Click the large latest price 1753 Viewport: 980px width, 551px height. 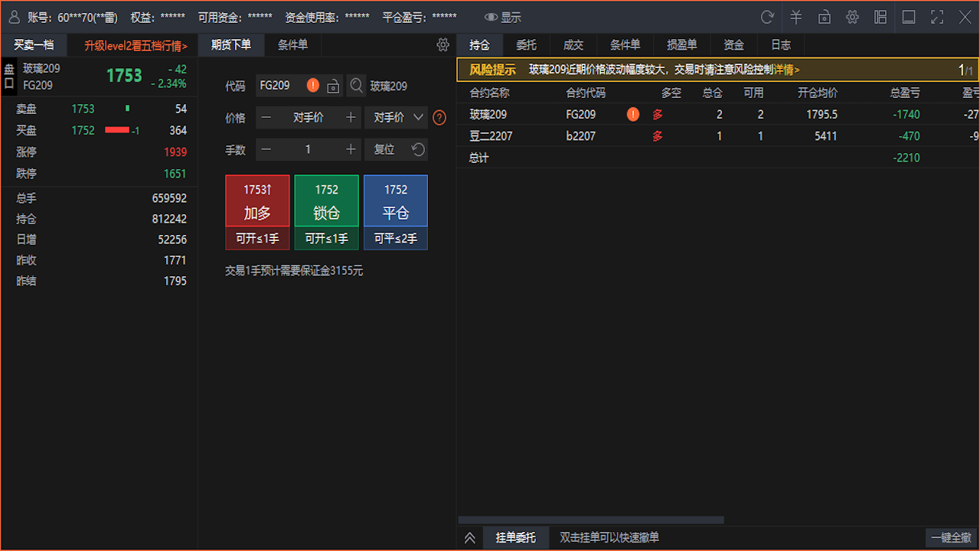coord(124,76)
